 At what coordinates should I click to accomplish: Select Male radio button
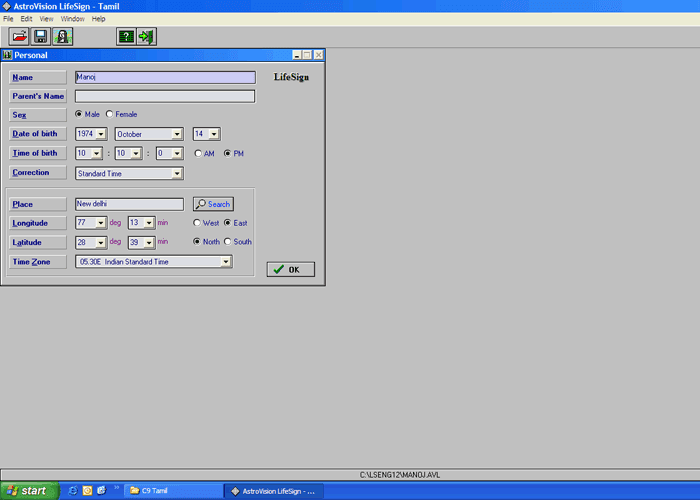(x=79, y=114)
